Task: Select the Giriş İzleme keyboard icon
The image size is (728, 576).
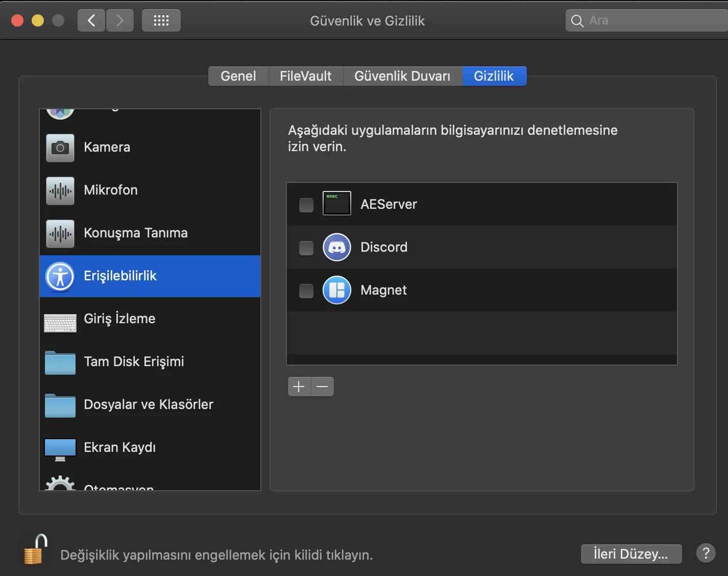Action: click(60, 322)
